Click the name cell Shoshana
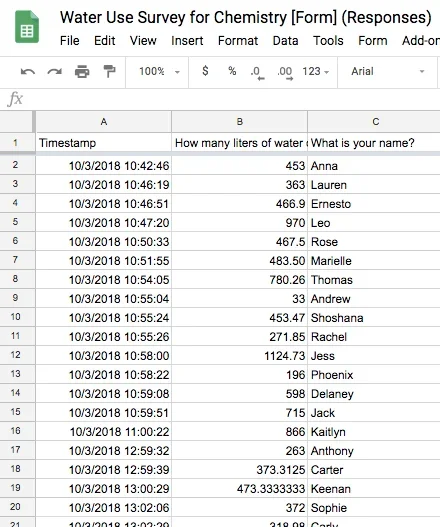The width and height of the screenshot is (440, 527). (x=374, y=317)
